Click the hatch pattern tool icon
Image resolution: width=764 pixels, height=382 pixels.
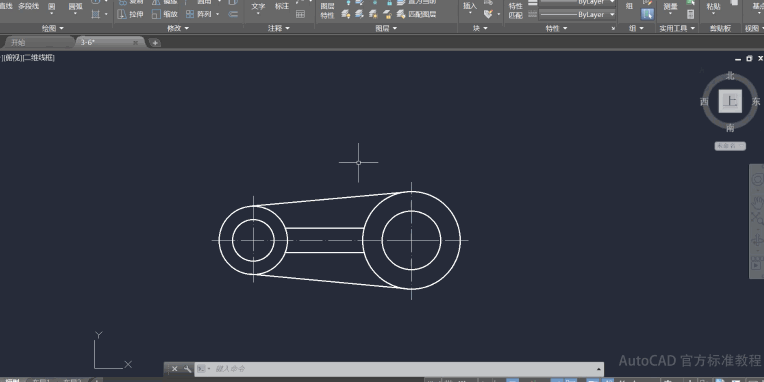point(96,15)
